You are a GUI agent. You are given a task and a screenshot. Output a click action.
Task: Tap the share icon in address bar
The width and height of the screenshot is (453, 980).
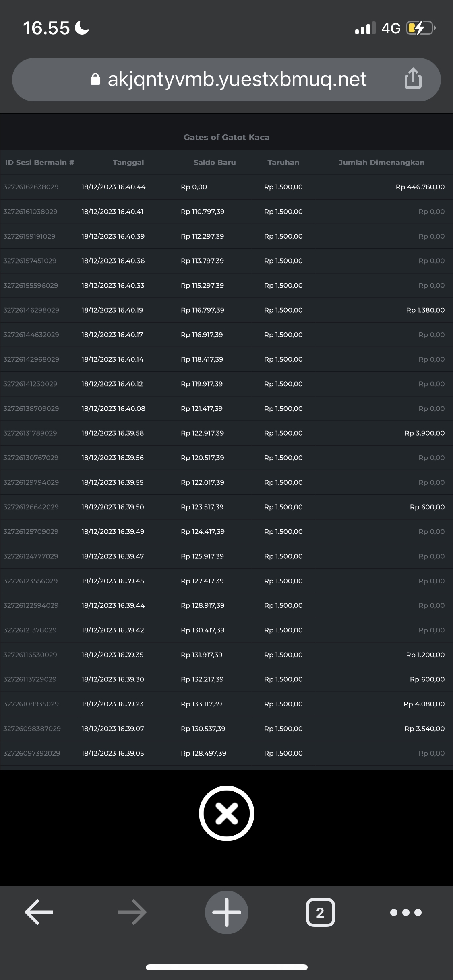[x=413, y=78]
